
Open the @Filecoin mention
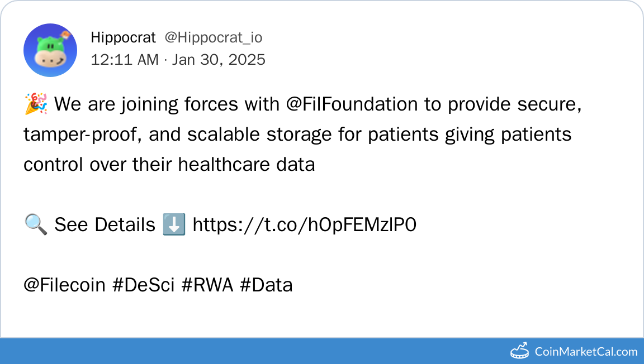[64, 285]
